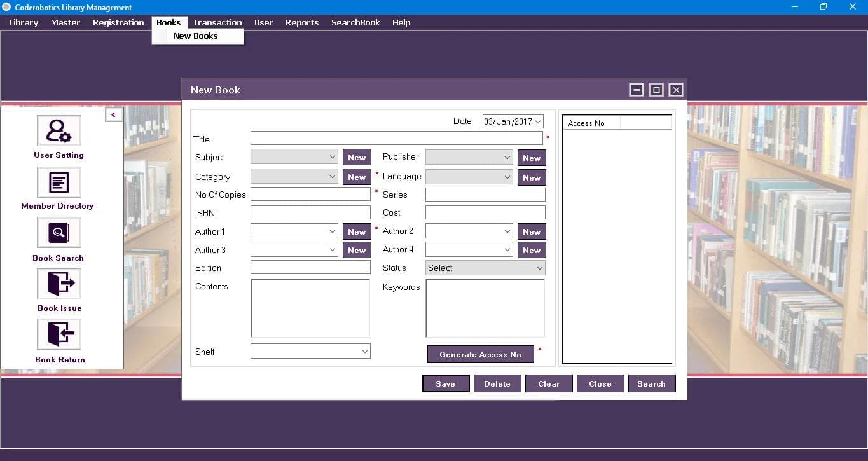Maximize the New Book dialog window
Screen dimensions: 868x461
pos(656,90)
